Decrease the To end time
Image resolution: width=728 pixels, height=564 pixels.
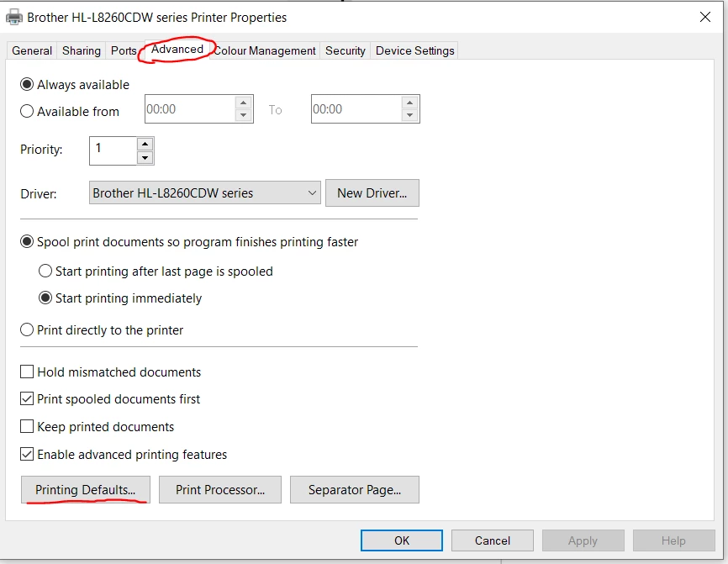click(409, 115)
